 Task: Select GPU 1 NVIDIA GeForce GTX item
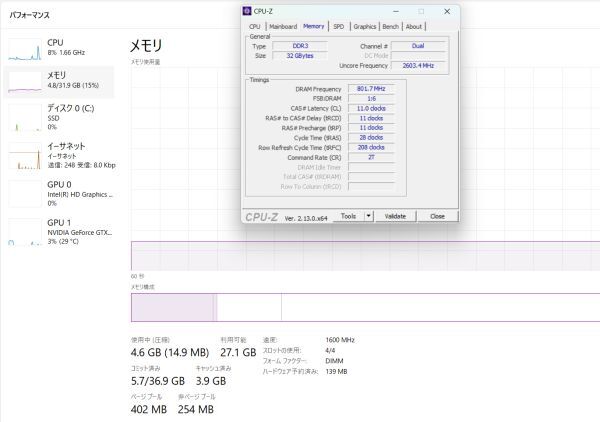[x=59, y=232]
